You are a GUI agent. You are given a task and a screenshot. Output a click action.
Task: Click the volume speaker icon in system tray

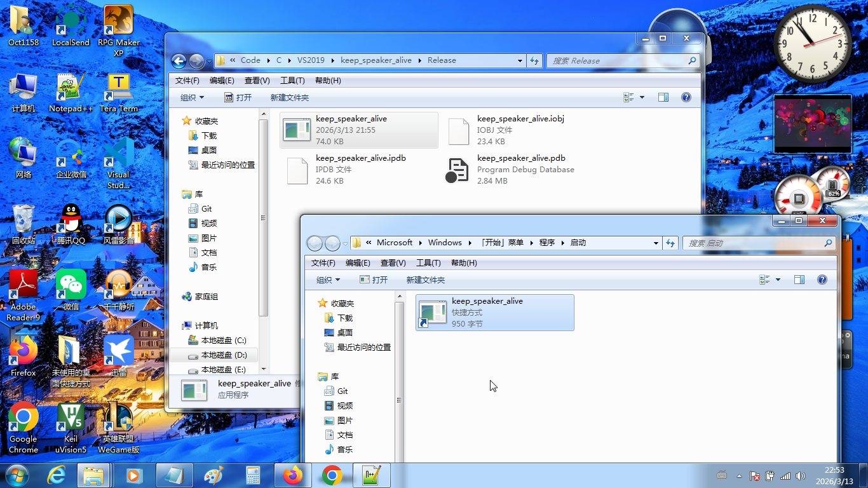[x=800, y=475]
